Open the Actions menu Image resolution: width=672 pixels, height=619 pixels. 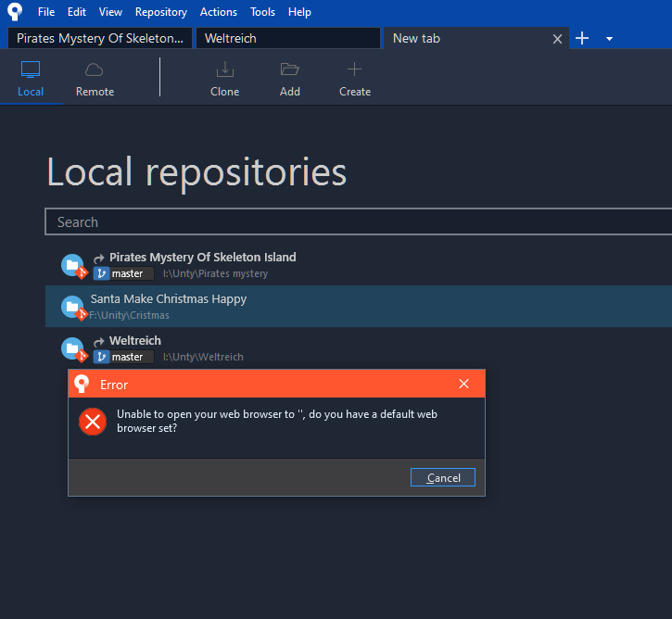click(218, 12)
